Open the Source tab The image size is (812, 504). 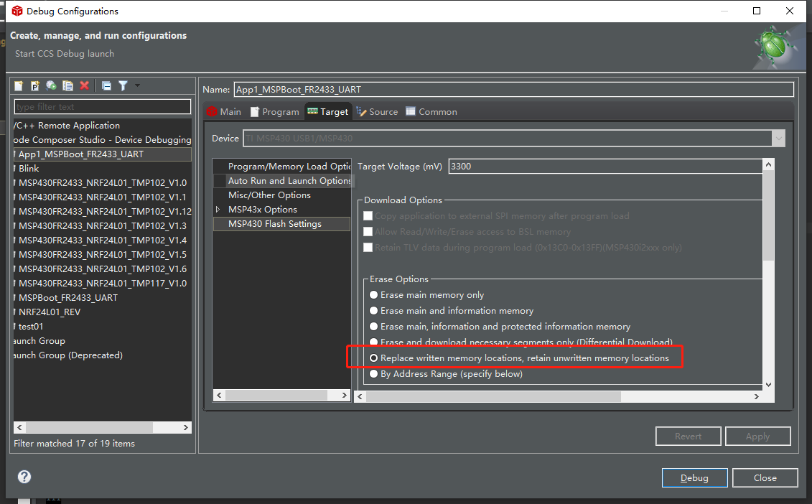pyautogui.click(x=377, y=111)
